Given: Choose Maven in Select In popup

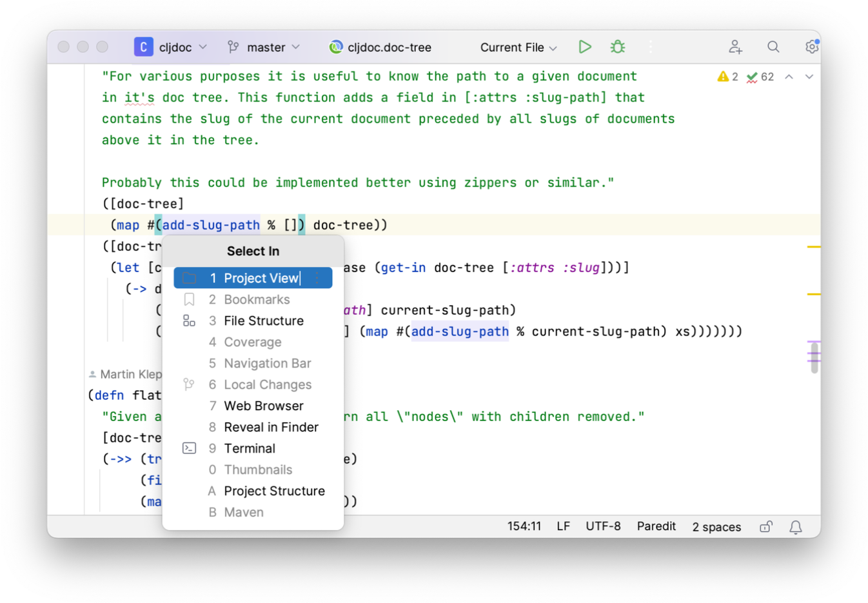Looking at the screenshot, I should tap(253, 512).
